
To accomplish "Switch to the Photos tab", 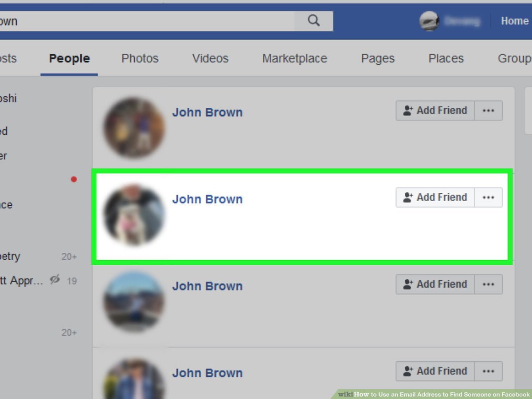I will [140, 58].
